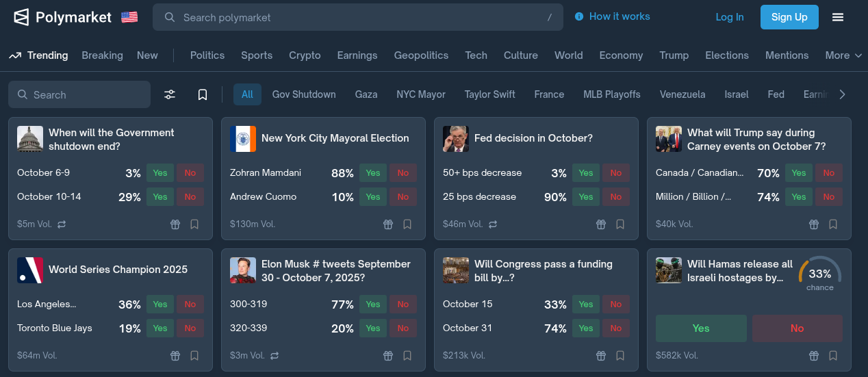This screenshot has height=377, width=868.
Task: Click the US flag icon
Action: pos(129,17)
